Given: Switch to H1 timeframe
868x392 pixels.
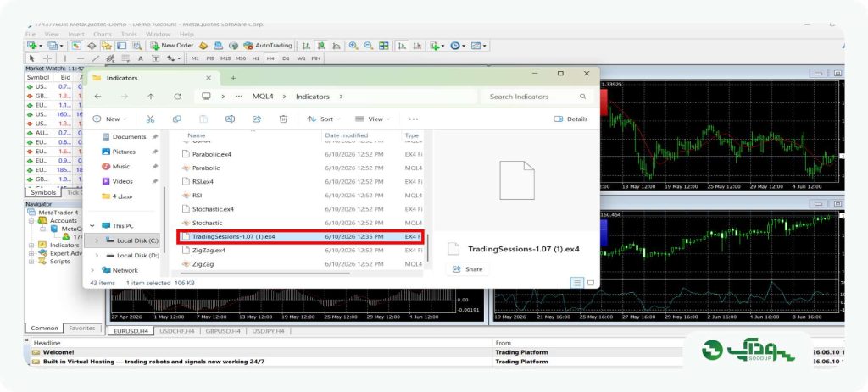Looking at the screenshot, I should (256, 58).
